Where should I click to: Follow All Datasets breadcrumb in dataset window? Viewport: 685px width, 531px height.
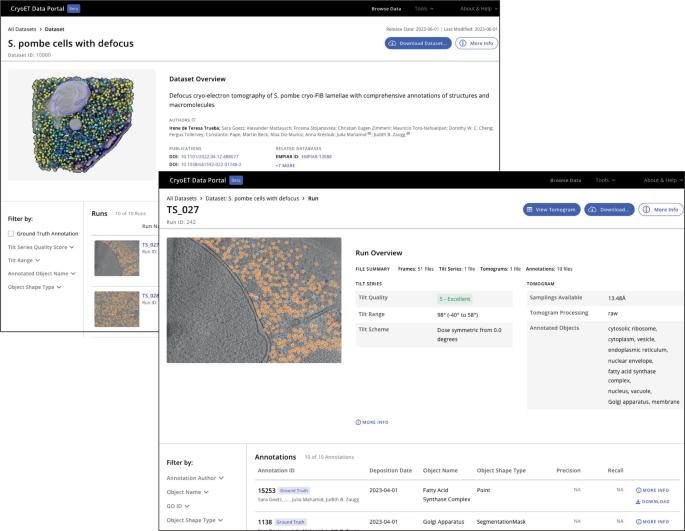(x=22, y=29)
